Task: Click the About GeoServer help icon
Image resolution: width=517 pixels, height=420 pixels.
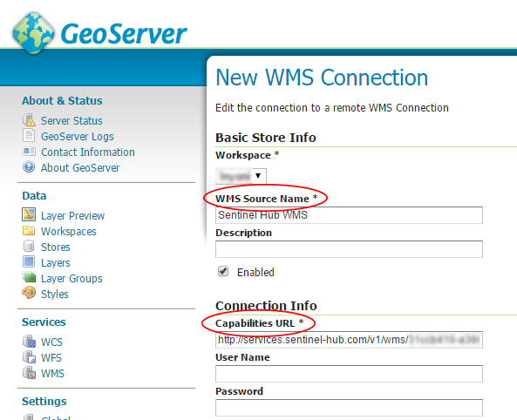Action: pos(29,166)
